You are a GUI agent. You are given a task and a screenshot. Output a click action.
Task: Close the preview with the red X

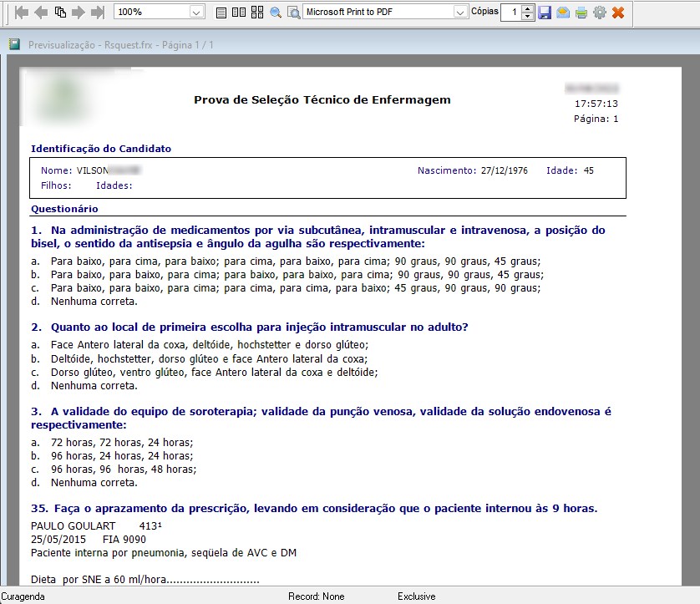click(x=618, y=13)
